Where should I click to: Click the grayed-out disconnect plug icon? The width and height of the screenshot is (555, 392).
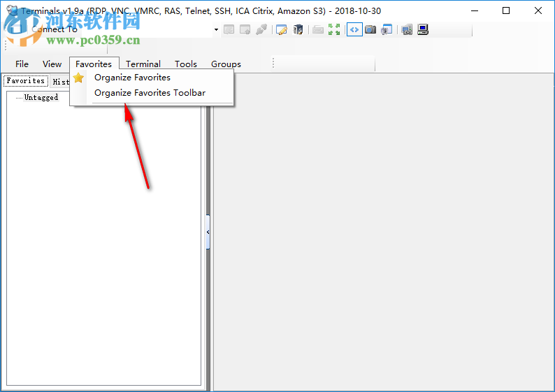pyautogui.click(x=261, y=30)
